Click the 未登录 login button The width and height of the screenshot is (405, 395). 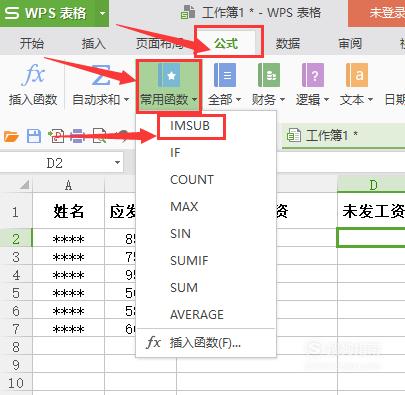click(x=377, y=13)
